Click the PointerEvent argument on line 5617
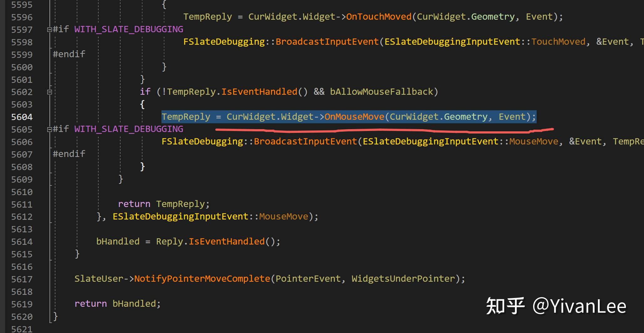The image size is (644, 333). (308, 279)
